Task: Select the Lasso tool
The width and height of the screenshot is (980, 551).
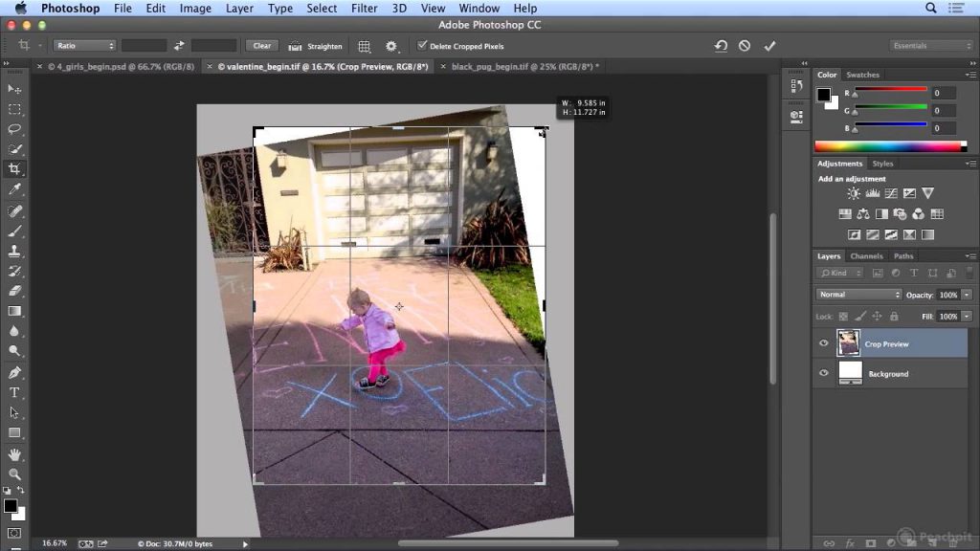Action: click(14, 129)
